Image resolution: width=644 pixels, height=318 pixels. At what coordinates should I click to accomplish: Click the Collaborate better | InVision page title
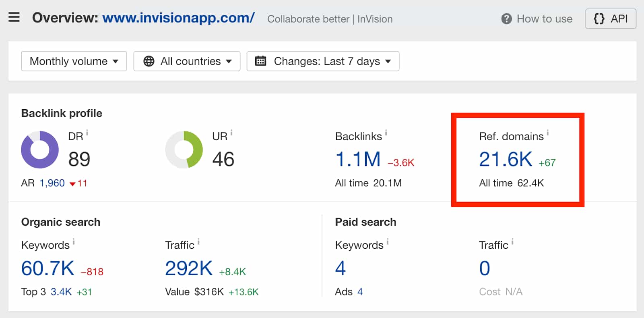tap(330, 19)
